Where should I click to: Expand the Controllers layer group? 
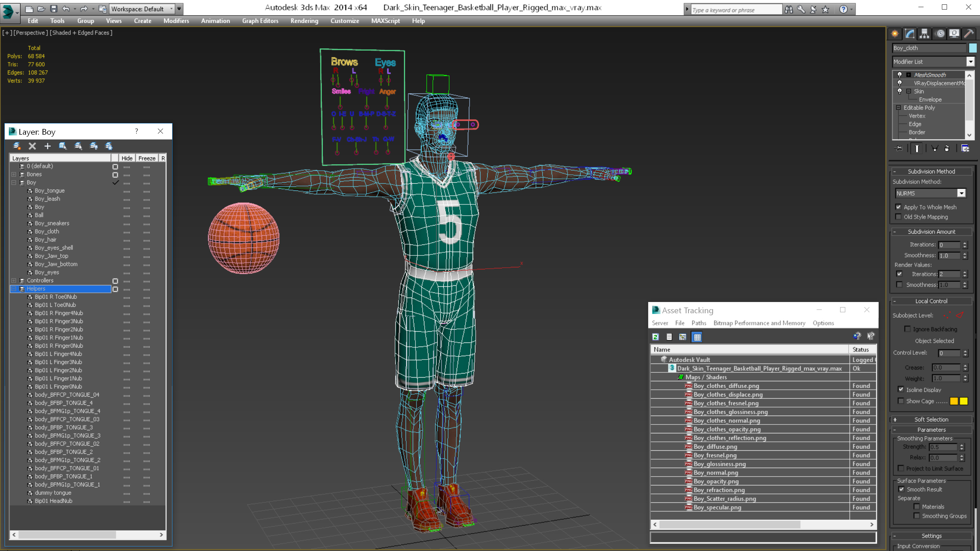(x=14, y=280)
